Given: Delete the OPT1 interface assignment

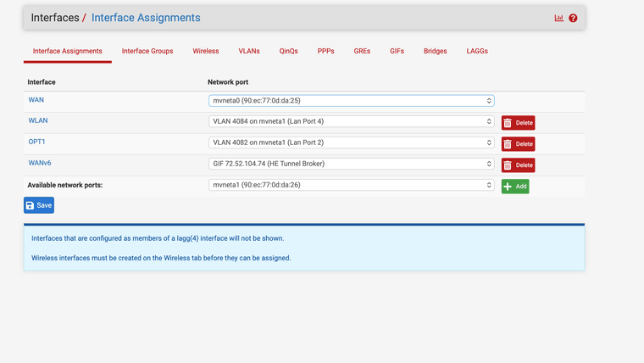Looking at the screenshot, I should click(x=518, y=144).
